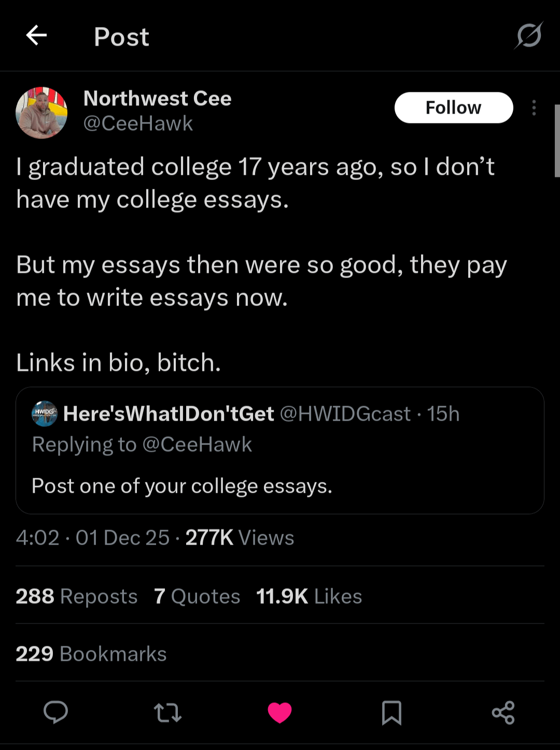Tap the share icon
Image resolution: width=560 pixels, height=750 pixels.
tap(503, 713)
